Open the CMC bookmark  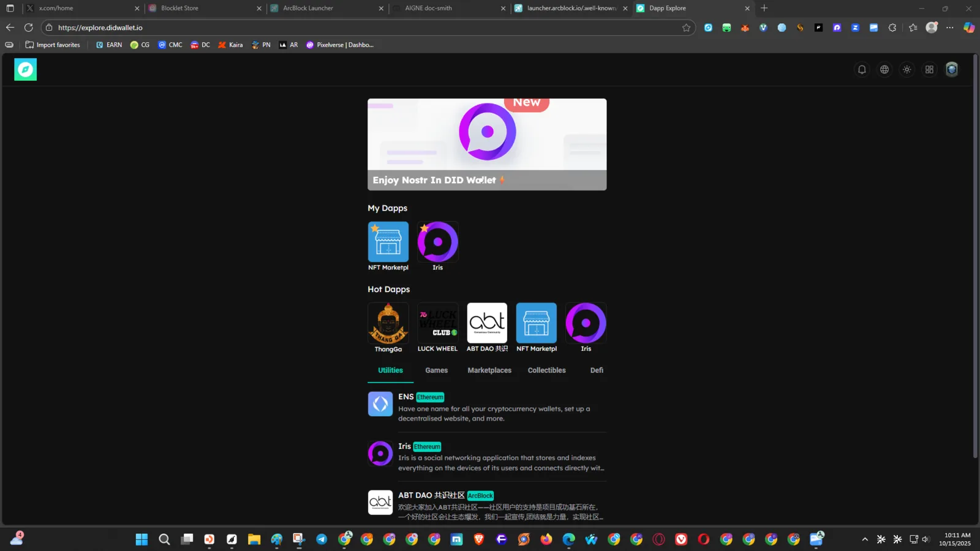[x=170, y=45]
